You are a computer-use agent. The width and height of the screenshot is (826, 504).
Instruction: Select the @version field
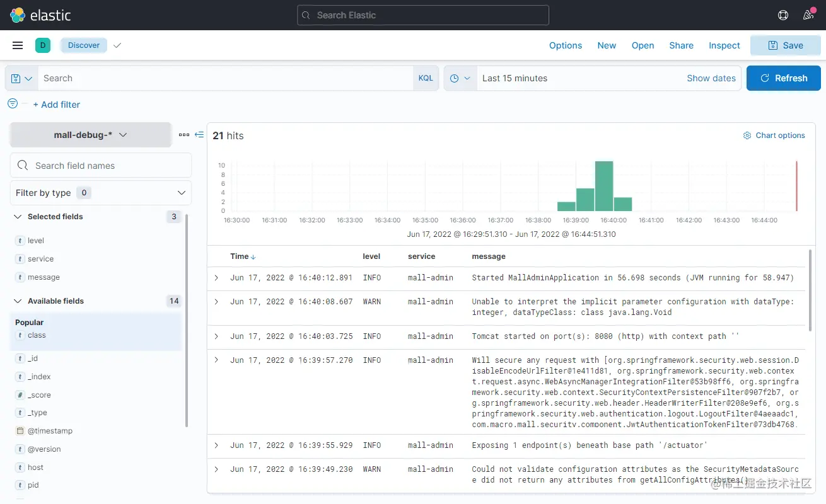[x=44, y=449]
